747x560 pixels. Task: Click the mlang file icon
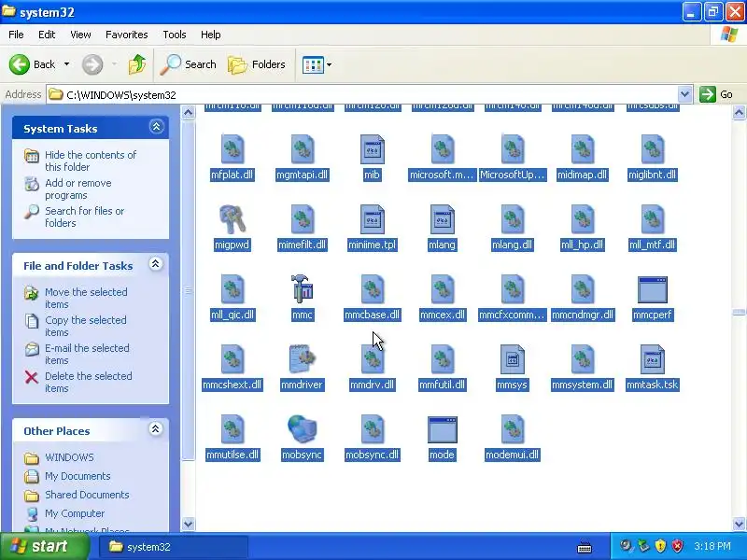442,219
